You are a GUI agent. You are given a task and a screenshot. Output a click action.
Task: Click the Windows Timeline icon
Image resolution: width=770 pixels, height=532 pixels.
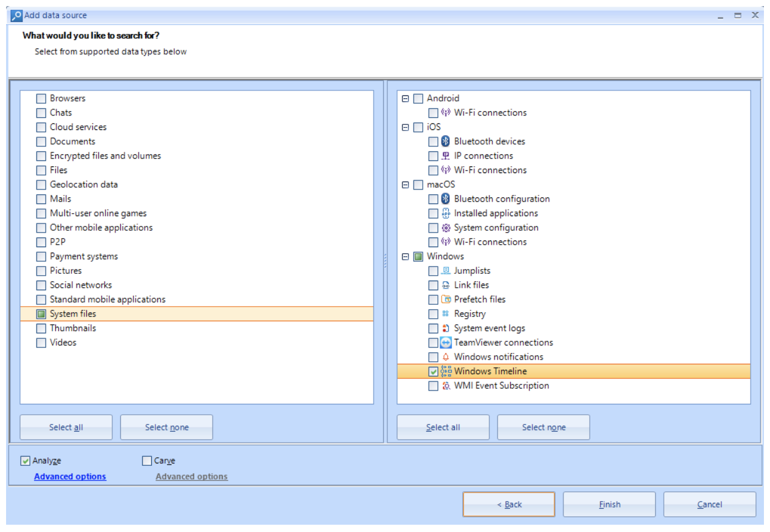446,372
